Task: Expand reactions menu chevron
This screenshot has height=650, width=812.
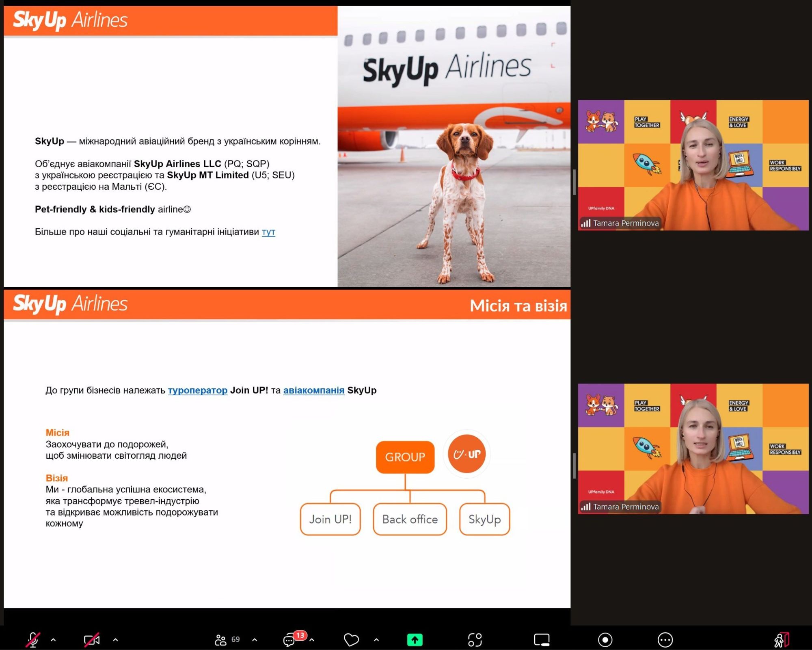Action: click(376, 640)
